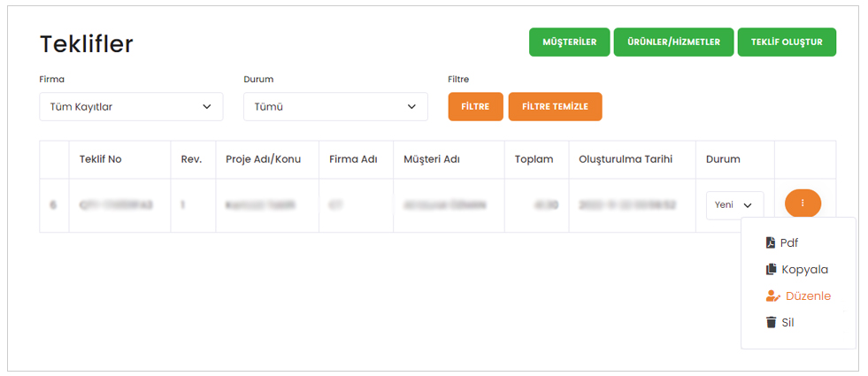Select the Pdf menu entry

pyautogui.click(x=789, y=242)
